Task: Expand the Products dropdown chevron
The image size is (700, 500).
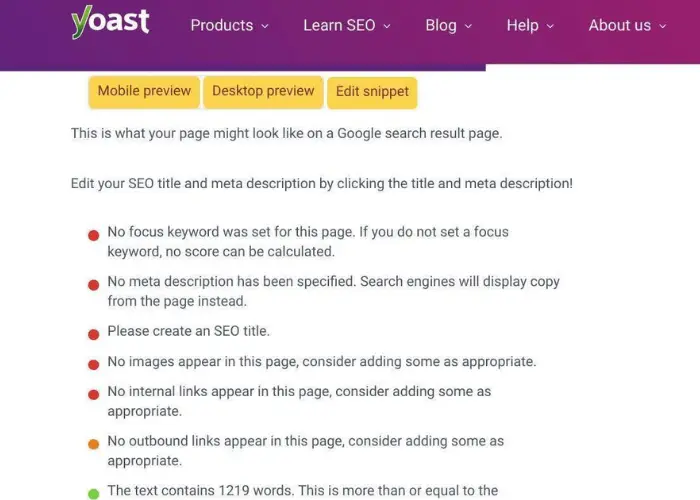Action: (265, 26)
